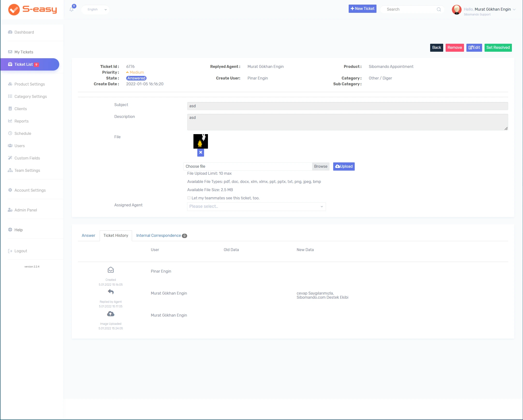Click the Back button
523x420 pixels.
tap(436, 48)
